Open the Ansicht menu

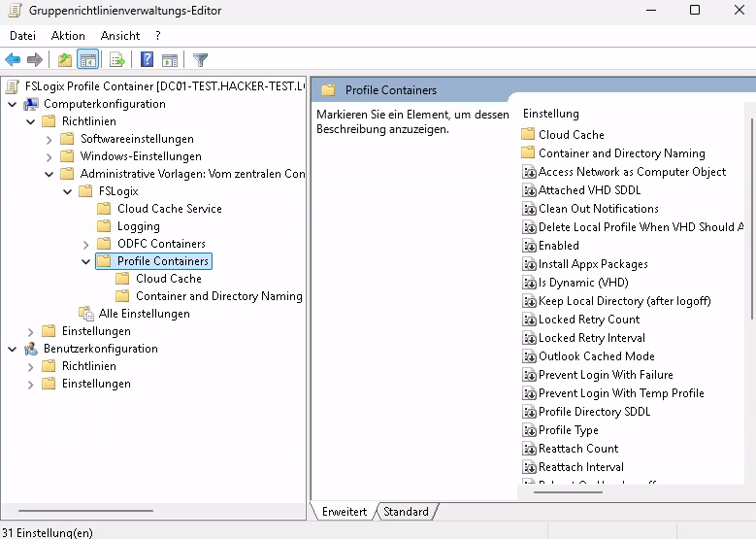[x=120, y=36]
